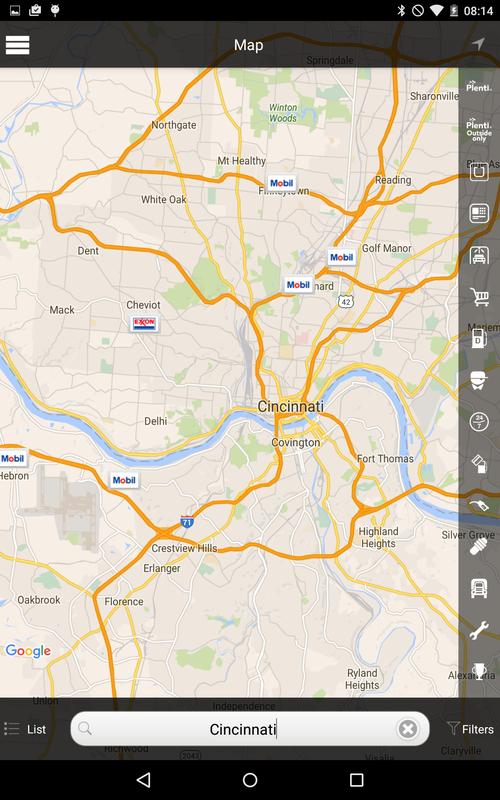This screenshot has height=800, width=500.
Task: Open the Exxon station marker near Cheviot
Action: coord(144,323)
